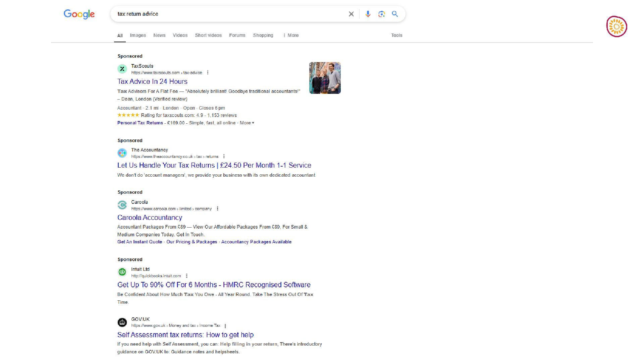Open 'Let Us Handle Your Tax Returns' link
The height and width of the screenshot is (362, 644).
(x=214, y=165)
